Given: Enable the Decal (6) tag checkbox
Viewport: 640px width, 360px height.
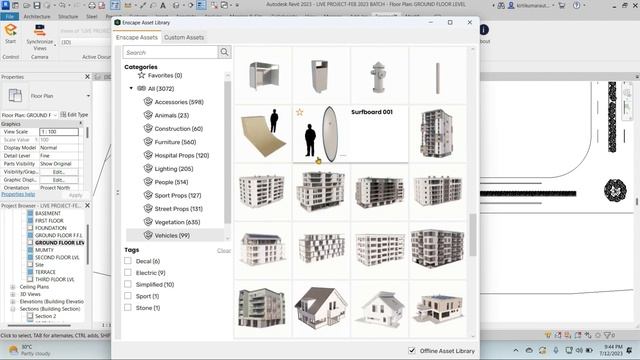Looking at the screenshot, I should click(x=128, y=261).
